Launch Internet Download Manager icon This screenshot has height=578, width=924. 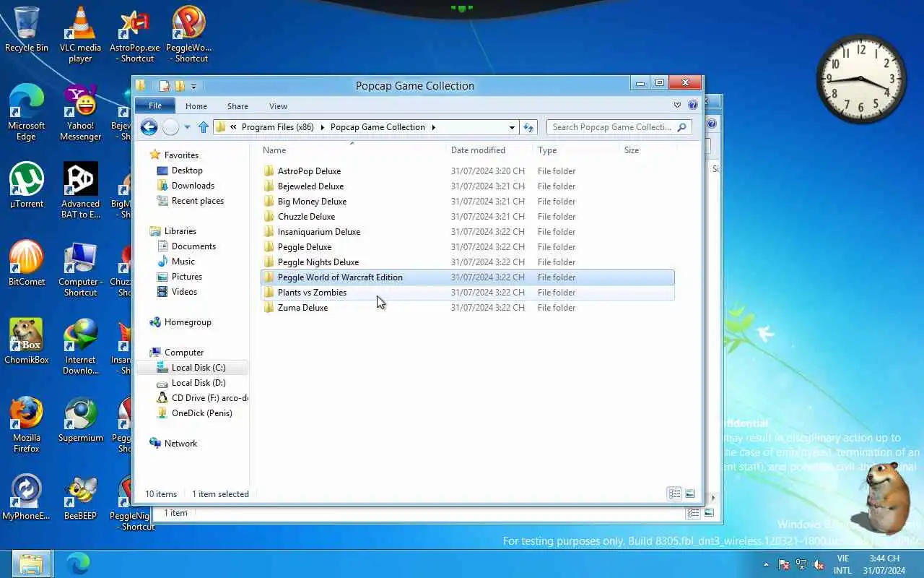point(80,347)
